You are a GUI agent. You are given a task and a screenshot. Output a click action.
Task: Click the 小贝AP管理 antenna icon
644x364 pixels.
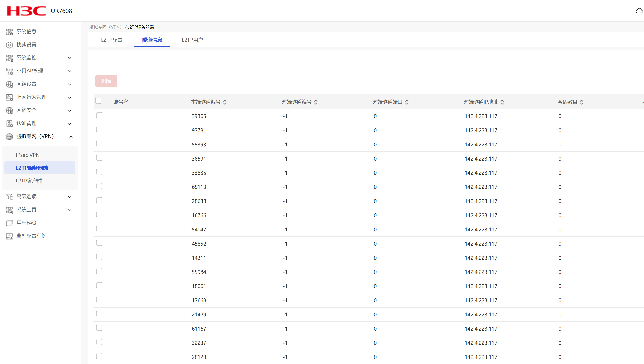pyautogui.click(x=9, y=71)
